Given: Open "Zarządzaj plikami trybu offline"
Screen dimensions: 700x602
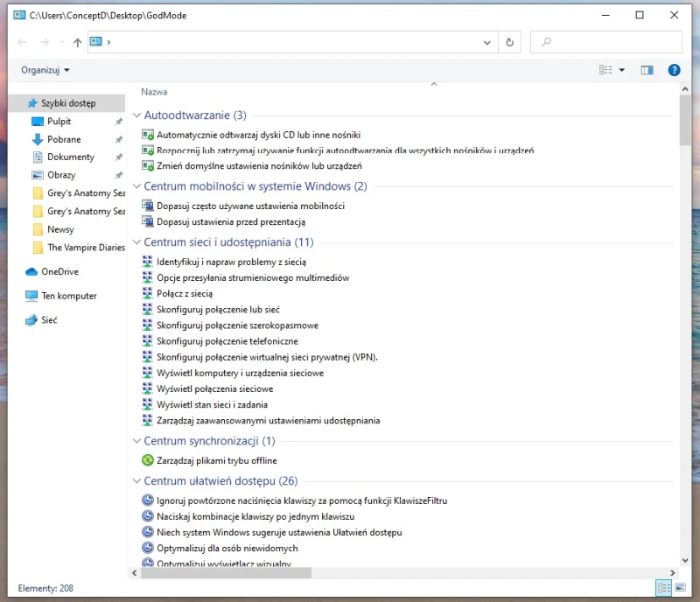Looking at the screenshot, I should coord(216,459).
